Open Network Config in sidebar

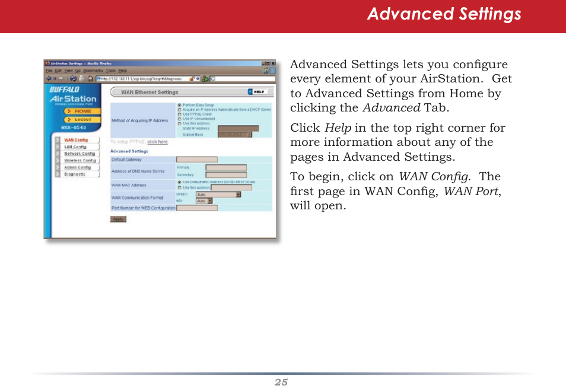(80, 154)
